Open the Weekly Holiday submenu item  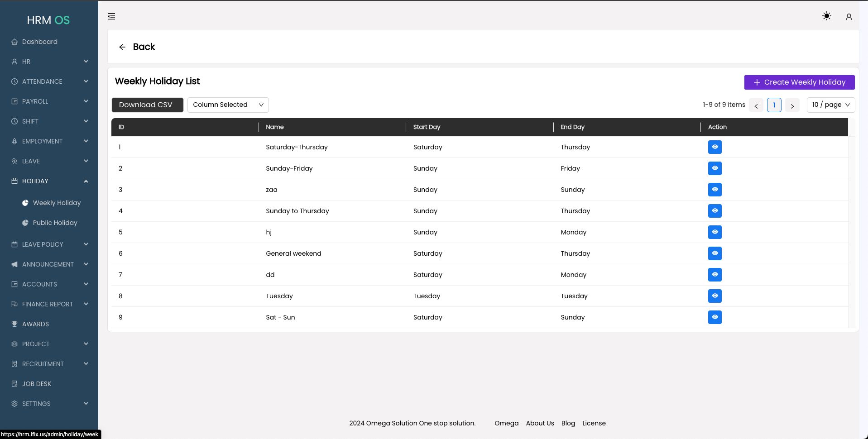pyautogui.click(x=57, y=203)
